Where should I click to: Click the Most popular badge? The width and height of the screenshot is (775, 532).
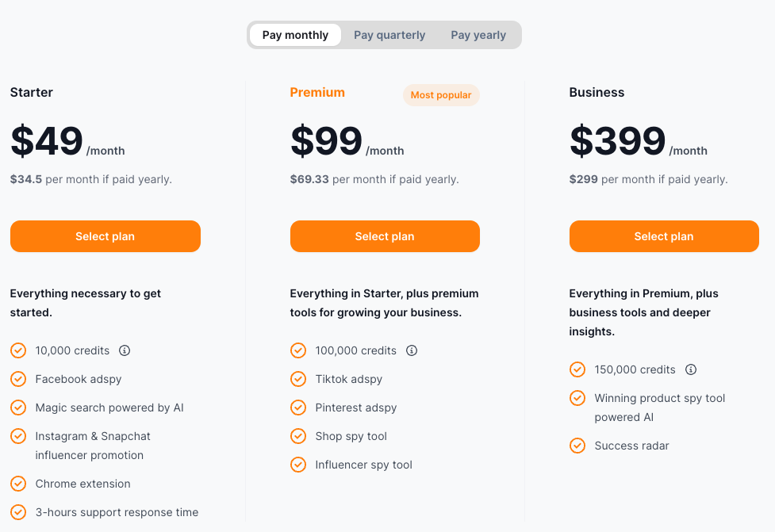(x=441, y=95)
